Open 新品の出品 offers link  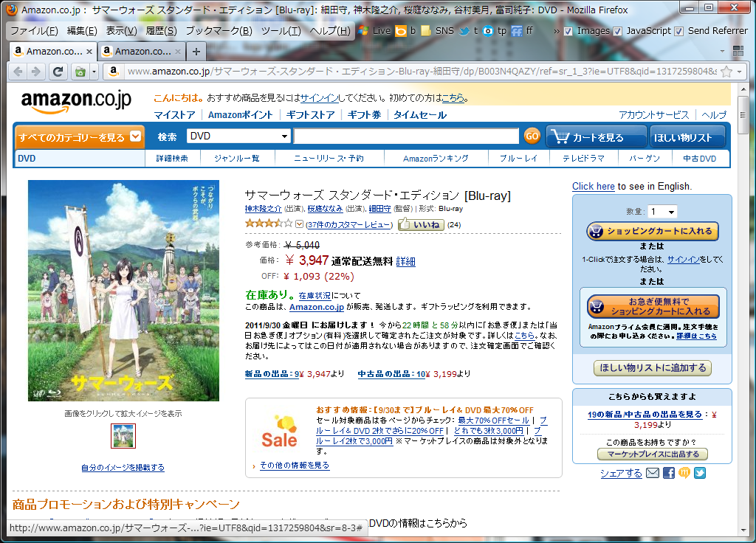tap(272, 374)
